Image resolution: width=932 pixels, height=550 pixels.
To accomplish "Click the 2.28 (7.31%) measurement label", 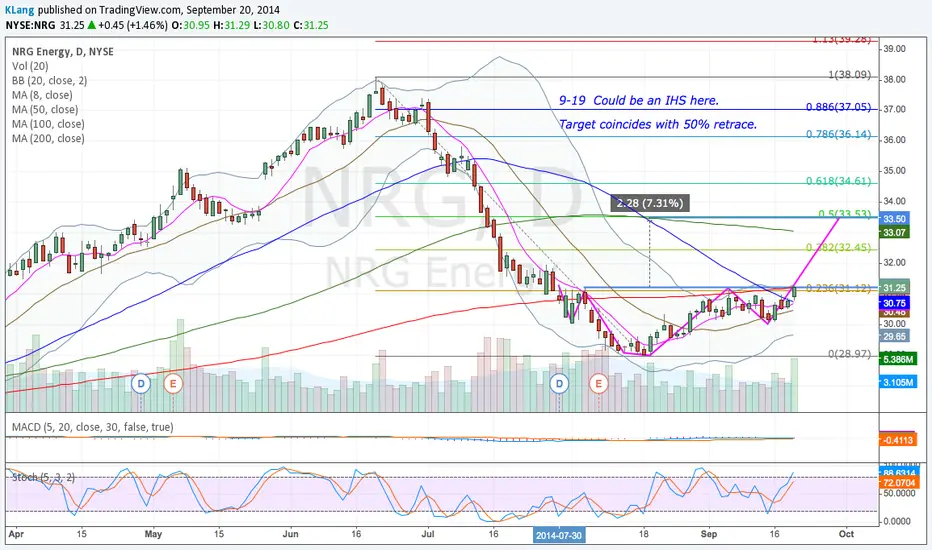I will click(x=650, y=203).
